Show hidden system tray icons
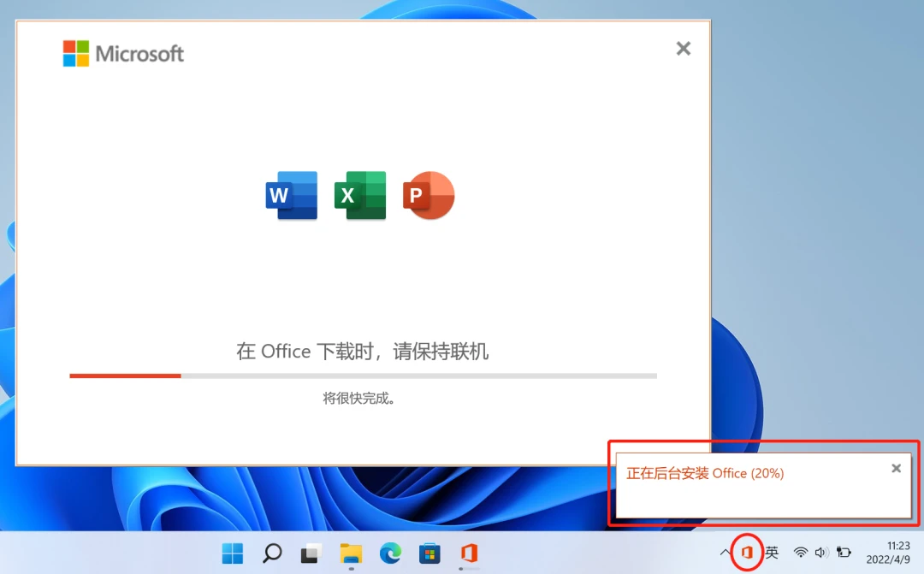Image resolution: width=924 pixels, height=574 pixels. click(725, 553)
